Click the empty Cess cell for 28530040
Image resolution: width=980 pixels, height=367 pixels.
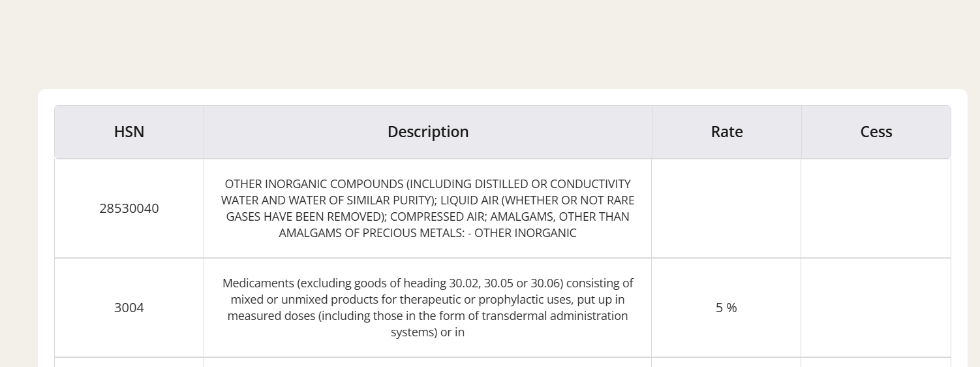tap(876, 209)
